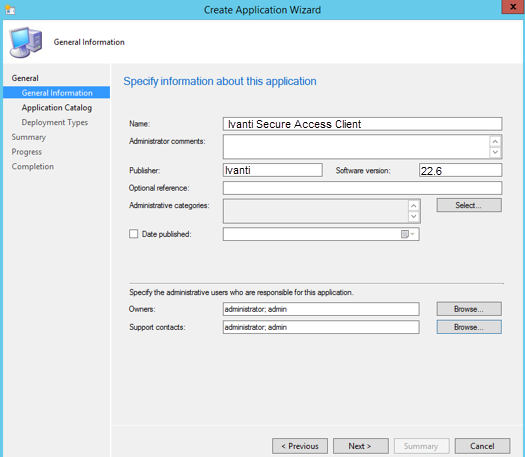The width and height of the screenshot is (525, 457).
Task: Select the Progress step in sidebar
Action: tap(26, 152)
